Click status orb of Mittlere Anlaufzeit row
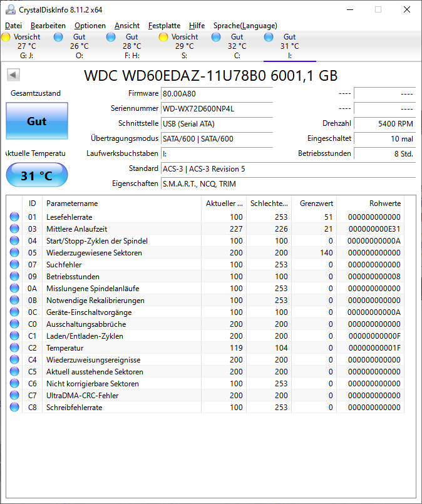 [x=14, y=229]
